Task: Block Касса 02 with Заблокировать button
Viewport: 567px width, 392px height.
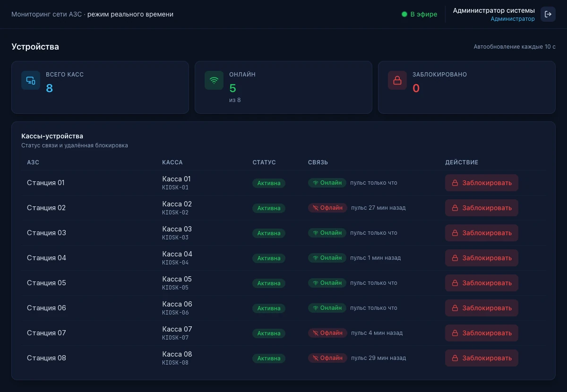Action: 481,208
